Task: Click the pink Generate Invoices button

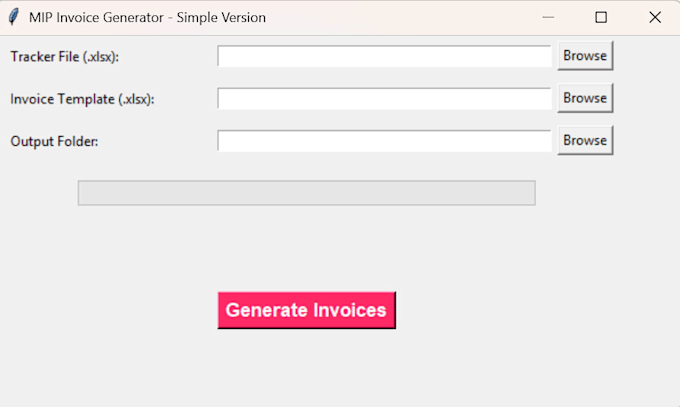Action: coord(307,310)
